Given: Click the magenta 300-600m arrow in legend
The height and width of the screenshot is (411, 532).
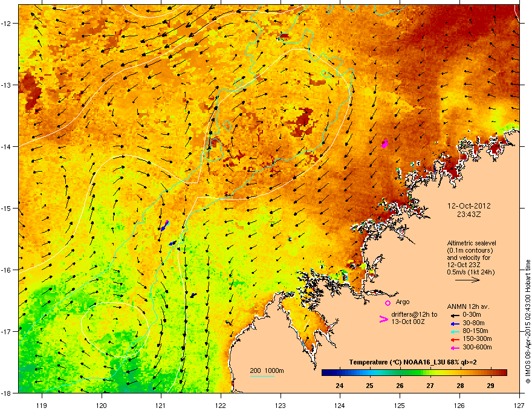Looking at the screenshot, I should (455, 348).
